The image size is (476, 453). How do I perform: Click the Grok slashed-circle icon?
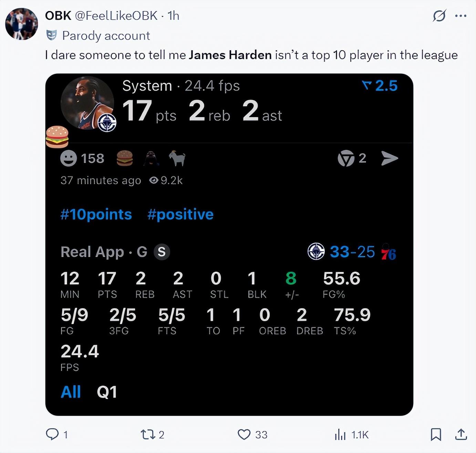[x=439, y=16]
